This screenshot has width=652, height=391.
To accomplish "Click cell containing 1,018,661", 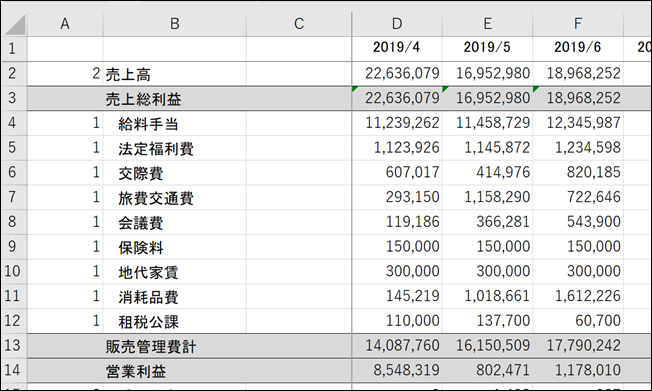I will 487,296.
